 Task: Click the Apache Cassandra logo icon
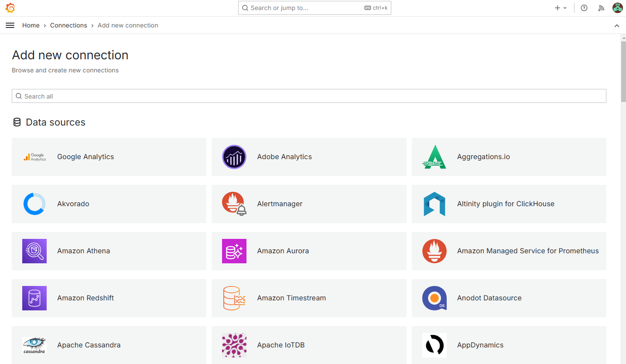[34, 345]
